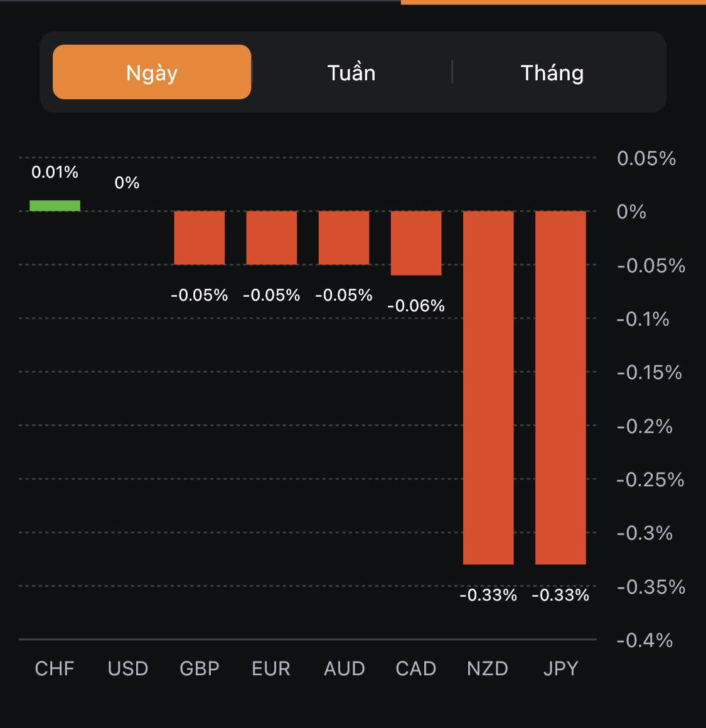Click the CAD axis label
This screenshot has height=728, width=706.
click(416, 668)
